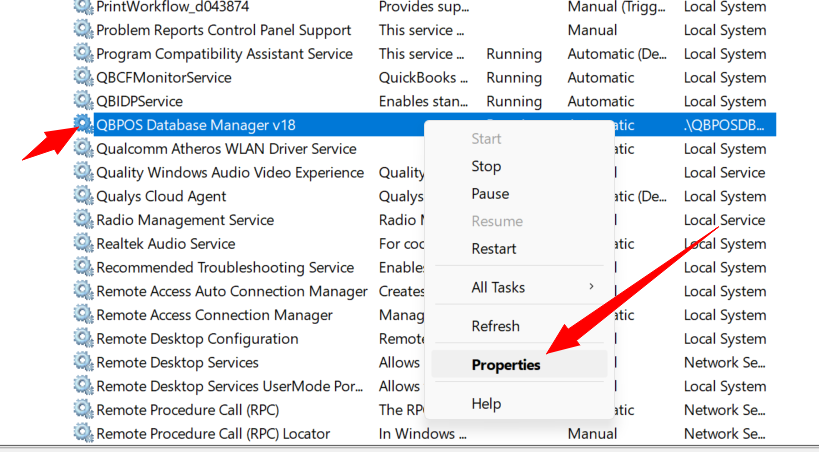Image resolution: width=819 pixels, height=452 pixels.
Task: Click 'QuickBooks ...' description of QBCFMonitorService
Action: coord(423,78)
